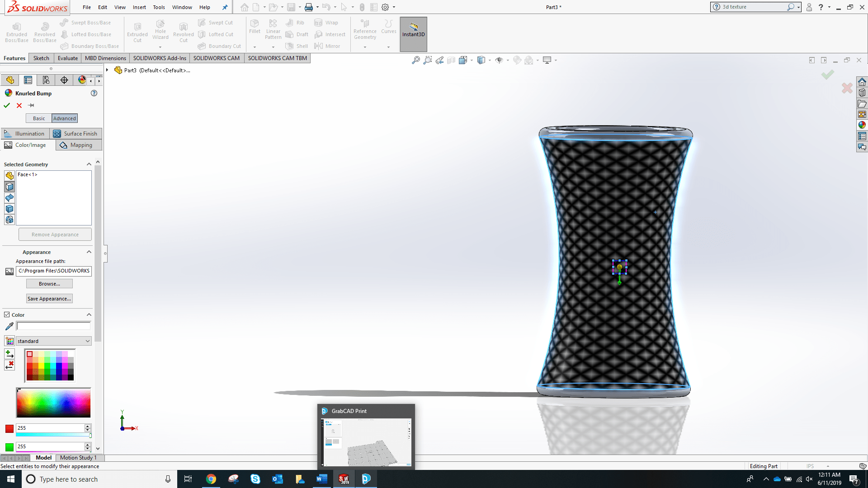This screenshot has height=488, width=868.
Task: Open SOLIDWORKS Resources home icon in task pane
Action: click(x=862, y=82)
